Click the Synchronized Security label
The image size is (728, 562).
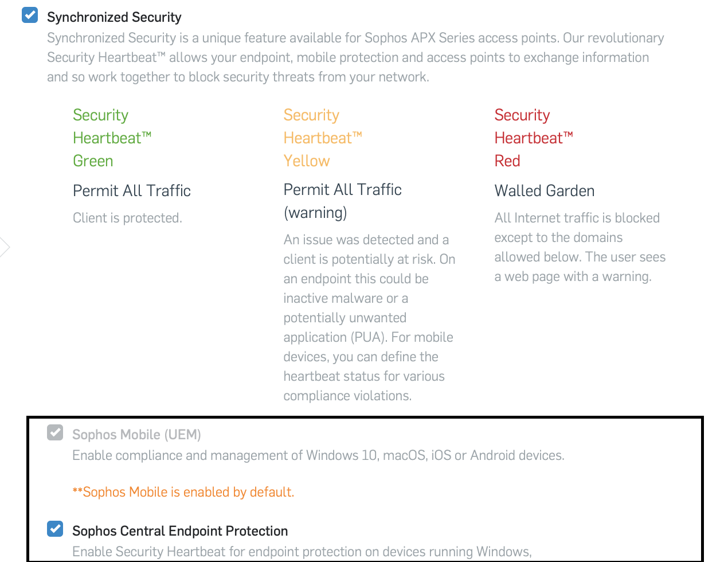(114, 17)
